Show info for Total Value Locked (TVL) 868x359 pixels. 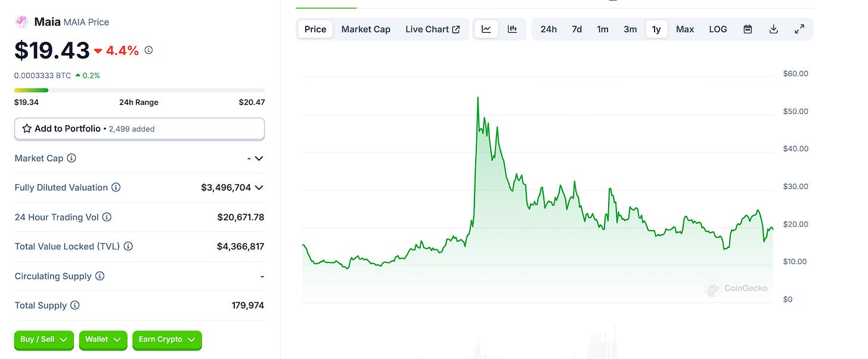point(128,246)
